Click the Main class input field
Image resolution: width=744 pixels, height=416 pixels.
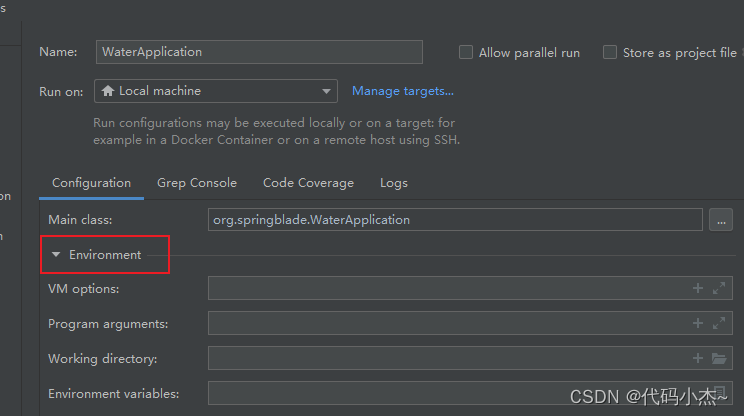455,220
